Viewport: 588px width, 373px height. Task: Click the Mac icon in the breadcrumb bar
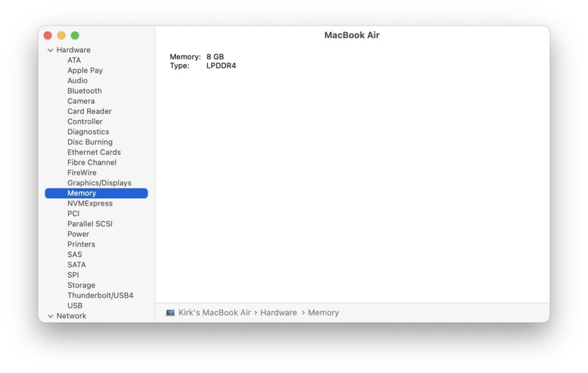(170, 312)
